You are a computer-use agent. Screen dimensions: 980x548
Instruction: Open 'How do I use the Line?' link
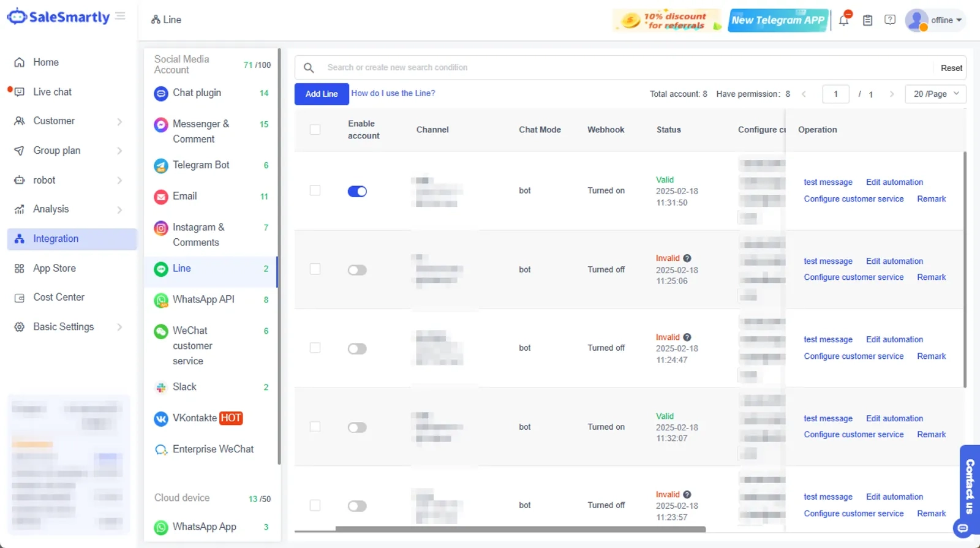[x=393, y=93]
